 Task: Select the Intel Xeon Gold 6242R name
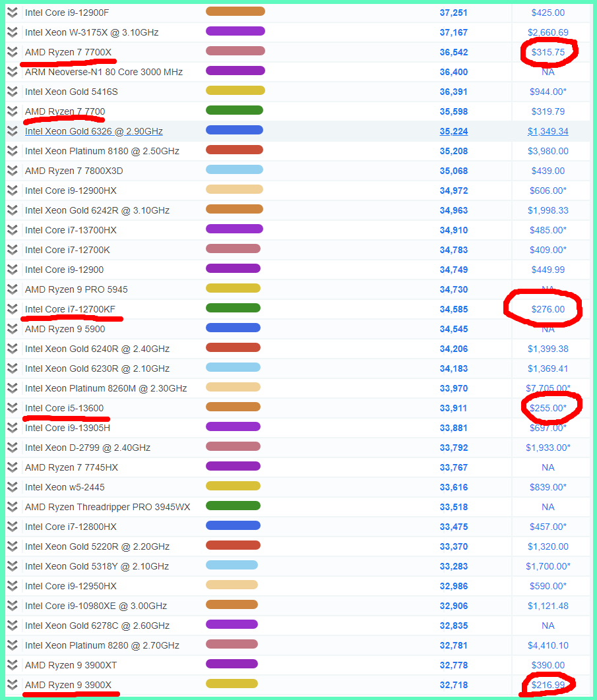[x=97, y=210]
